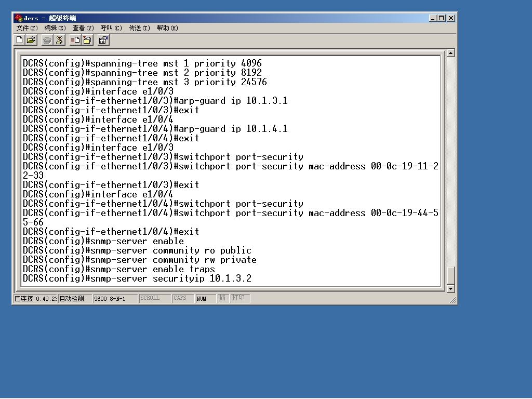Click the Properties toolbar icon

pyautogui.click(x=103, y=41)
